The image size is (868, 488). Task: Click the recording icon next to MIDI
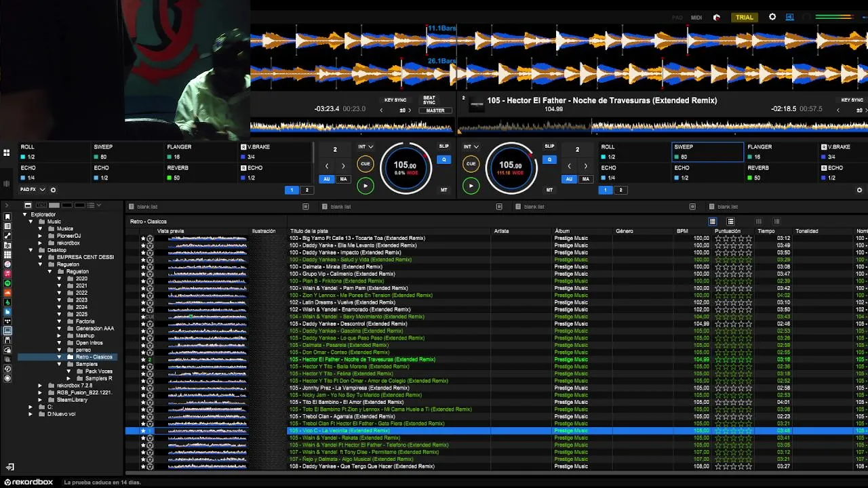[717, 18]
